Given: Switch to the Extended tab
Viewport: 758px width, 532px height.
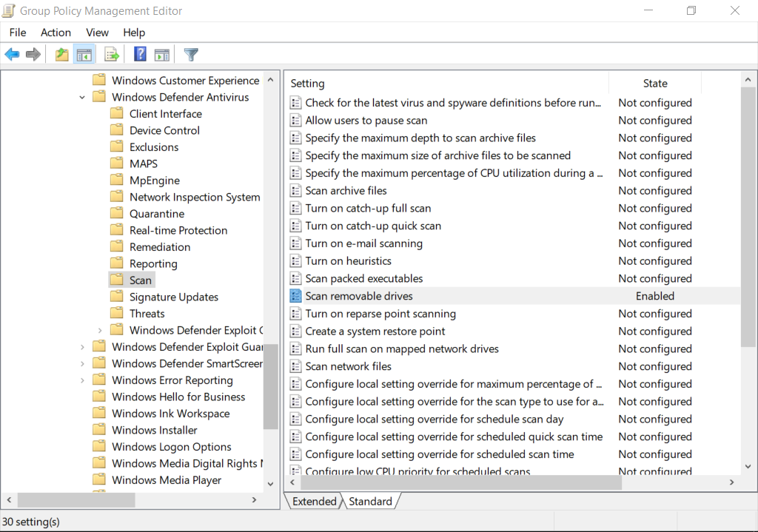Looking at the screenshot, I should (314, 501).
